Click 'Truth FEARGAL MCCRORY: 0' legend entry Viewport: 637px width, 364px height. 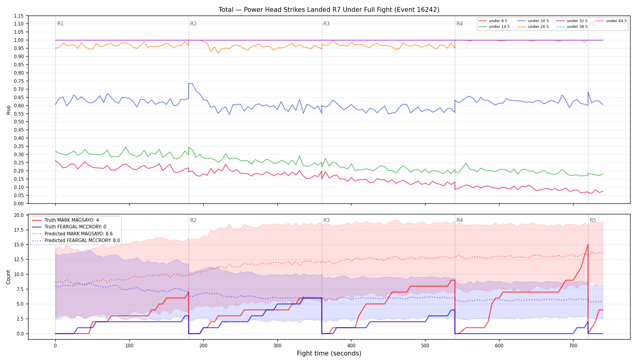69,227
